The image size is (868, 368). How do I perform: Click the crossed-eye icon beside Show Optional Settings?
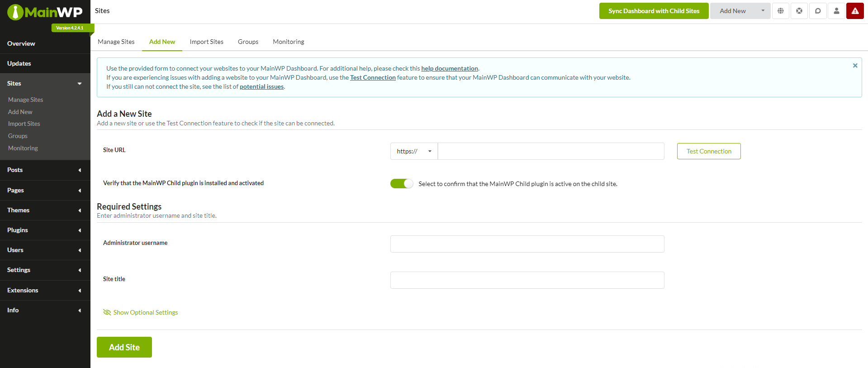tap(107, 312)
